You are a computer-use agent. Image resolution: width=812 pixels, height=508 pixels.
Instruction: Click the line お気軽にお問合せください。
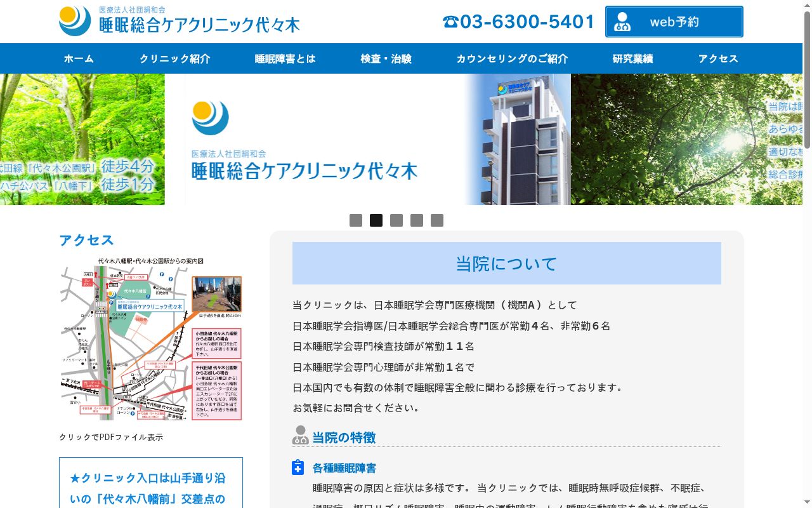357,408
